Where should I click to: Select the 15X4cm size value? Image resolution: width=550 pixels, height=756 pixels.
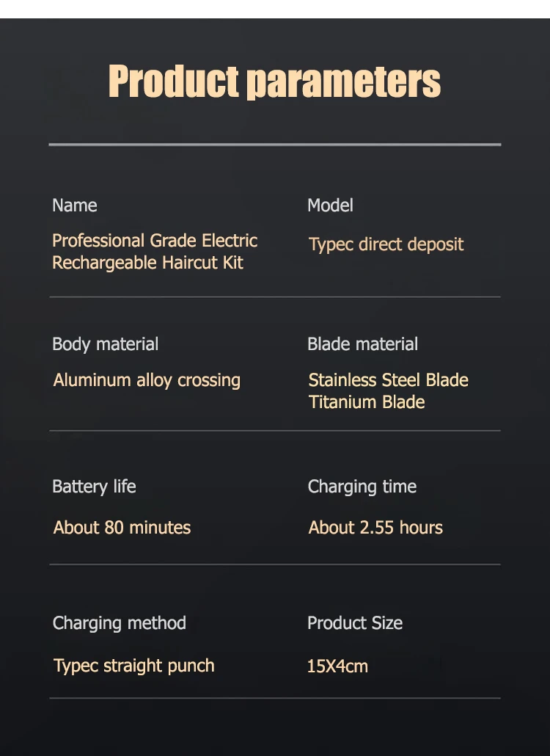[x=337, y=666]
